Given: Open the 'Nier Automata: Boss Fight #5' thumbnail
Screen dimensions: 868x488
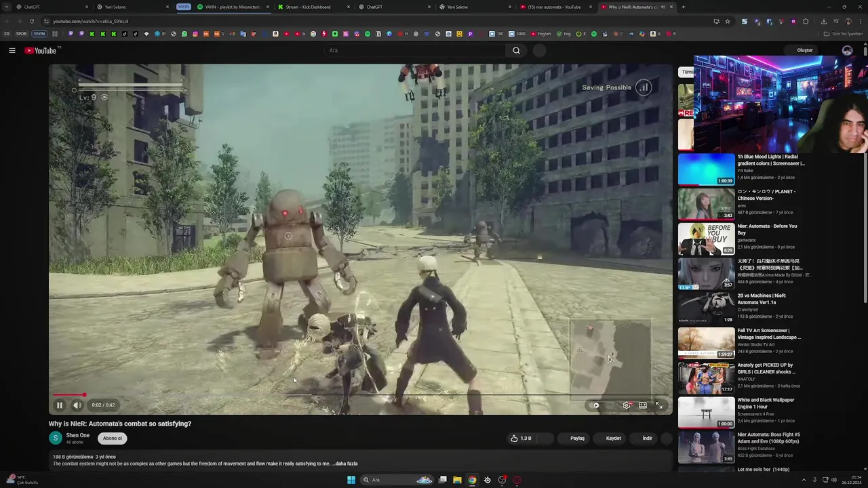Looking at the screenshot, I should tap(706, 447).
